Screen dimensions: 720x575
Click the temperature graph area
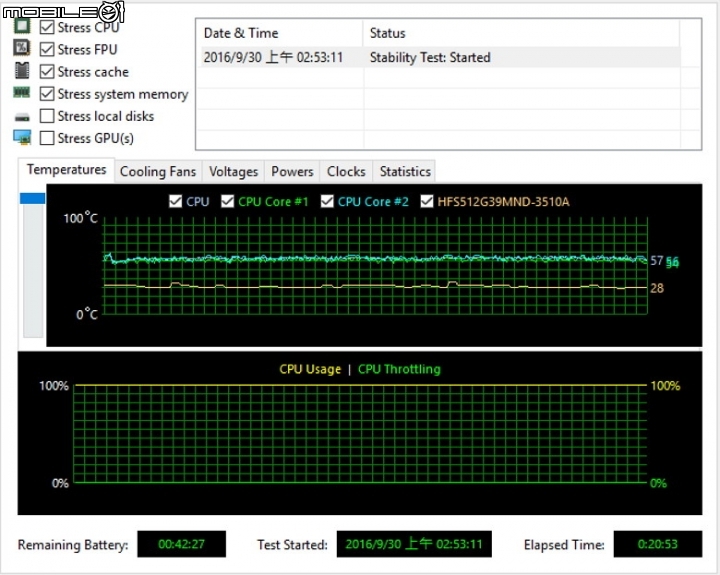coord(375,266)
